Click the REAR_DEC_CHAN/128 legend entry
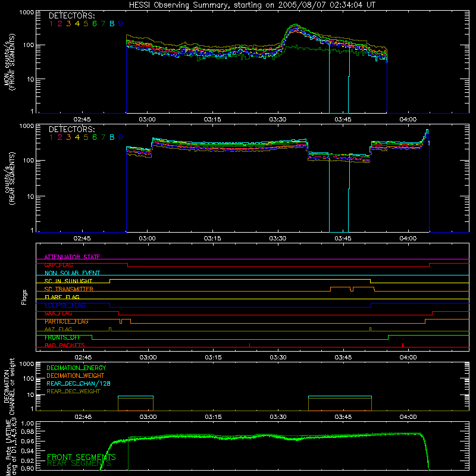This screenshot has width=476, height=476. 79,383
